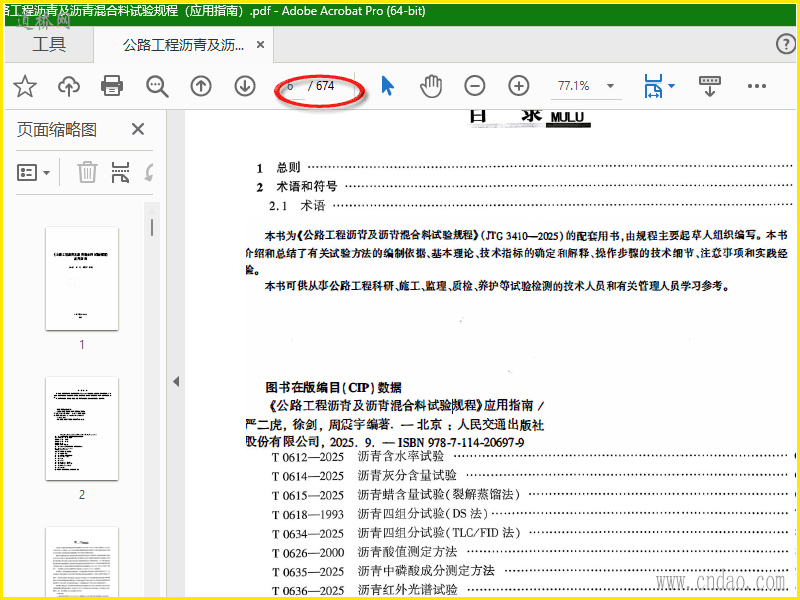Viewport: 800px width, 600px height.
Task: Click the ISBN 978-7-114-20697-9 text
Action: (x=461, y=442)
